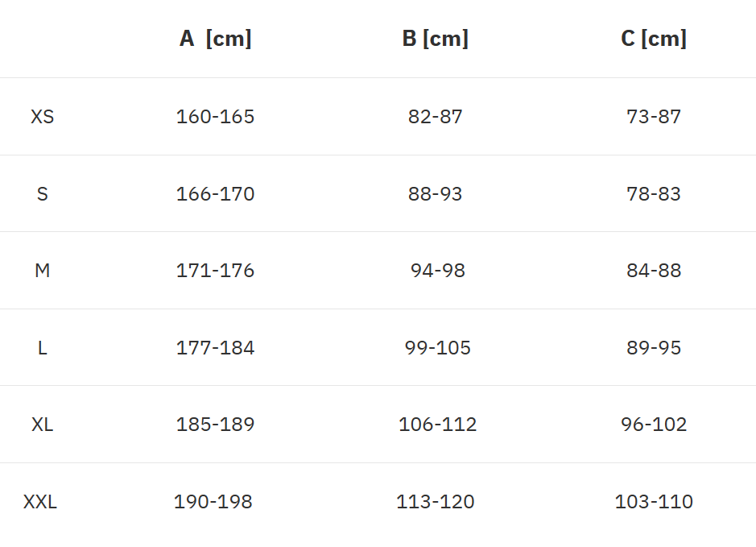Click the 73-87 cell for XS
Viewport: 756px width, 547px height.
tap(654, 117)
